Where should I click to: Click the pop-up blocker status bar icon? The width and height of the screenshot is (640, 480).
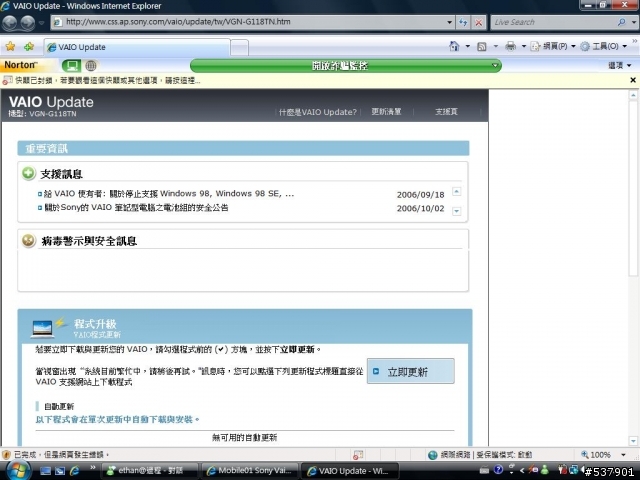click(358, 455)
